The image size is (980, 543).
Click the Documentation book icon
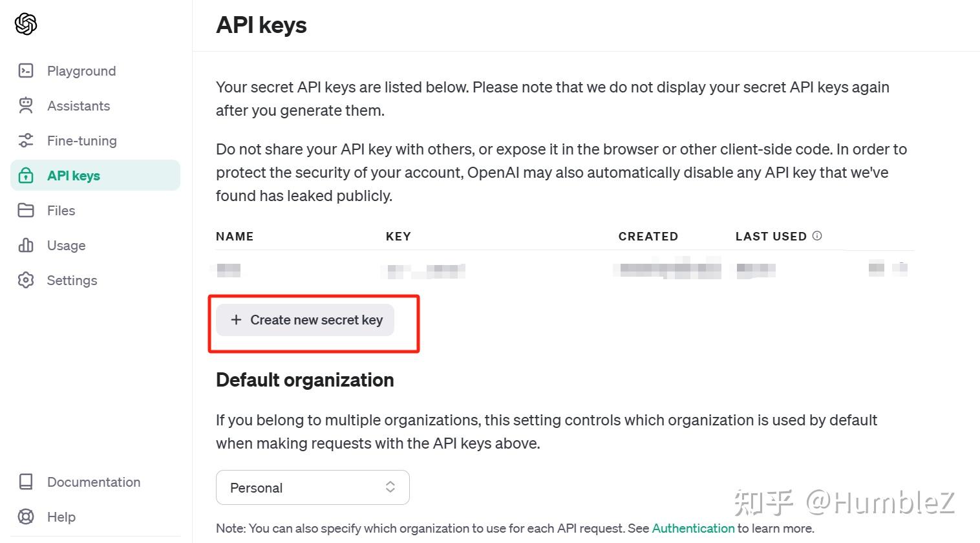[x=26, y=481]
